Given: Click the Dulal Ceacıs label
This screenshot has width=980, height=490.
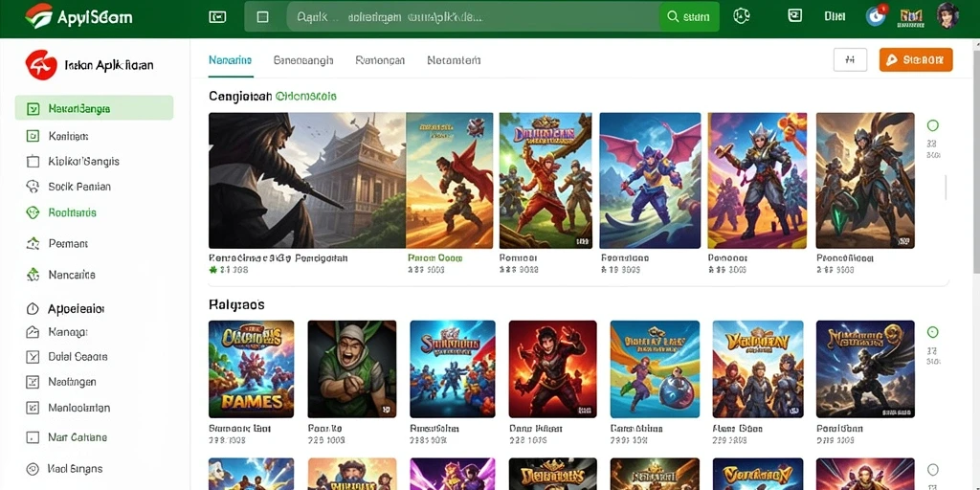Looking at the screenshot, I should tap(78, 357).
